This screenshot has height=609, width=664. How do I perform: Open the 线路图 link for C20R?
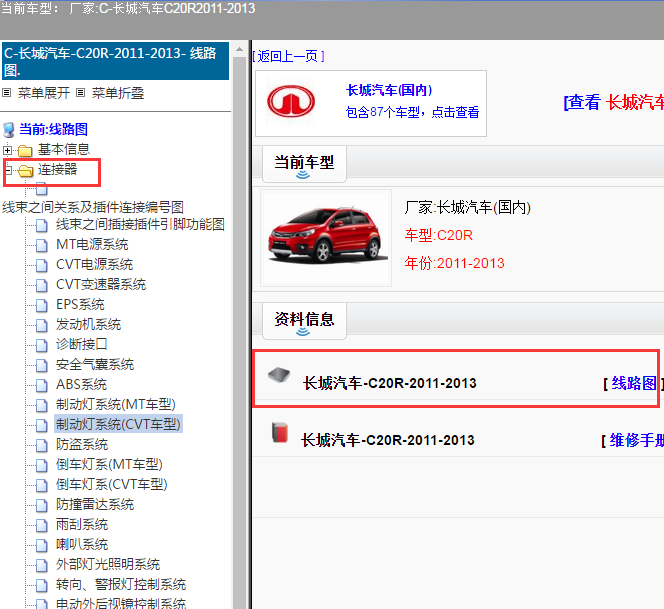click(634, 383)
